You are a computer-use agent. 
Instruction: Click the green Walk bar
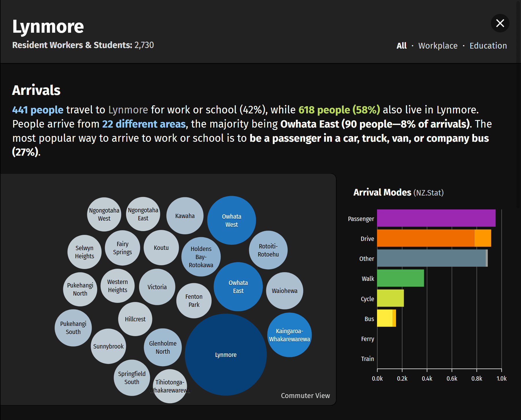[x=400, y=278]
